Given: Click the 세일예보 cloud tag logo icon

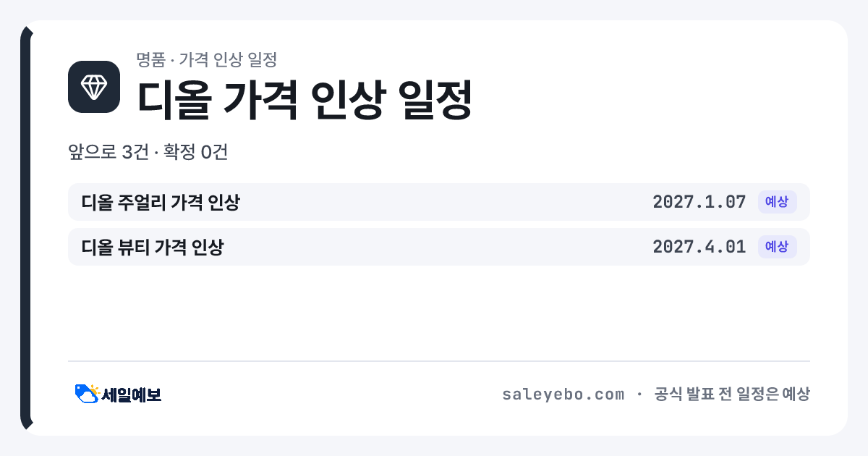Looking at the screenshot, I should tap(87, 394).
